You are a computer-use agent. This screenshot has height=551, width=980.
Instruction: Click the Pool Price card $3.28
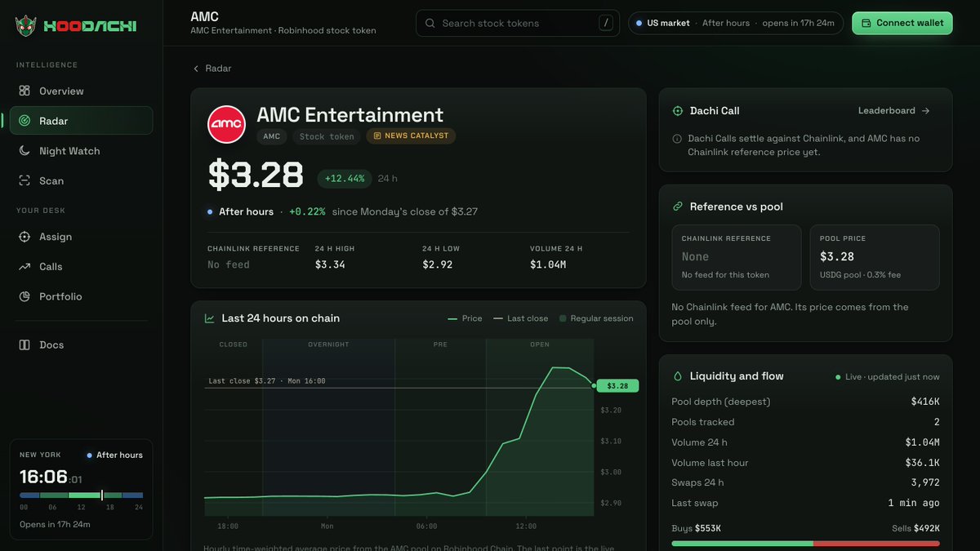click(875, 258)
